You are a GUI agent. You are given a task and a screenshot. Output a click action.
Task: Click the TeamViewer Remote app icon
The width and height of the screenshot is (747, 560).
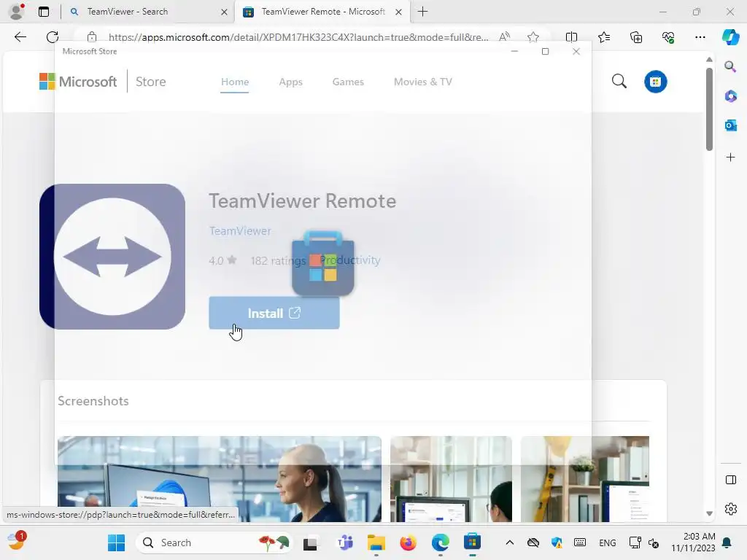pos(112,257)
